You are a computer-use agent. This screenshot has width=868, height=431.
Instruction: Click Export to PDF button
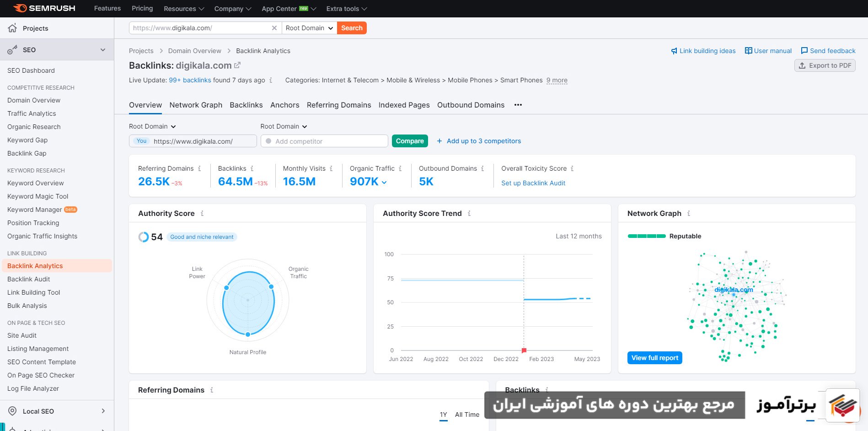tap(825, 65)
